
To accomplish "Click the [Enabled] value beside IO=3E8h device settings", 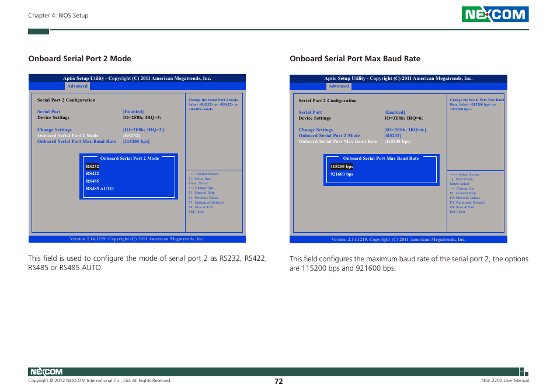I will [x=395, y=112].
